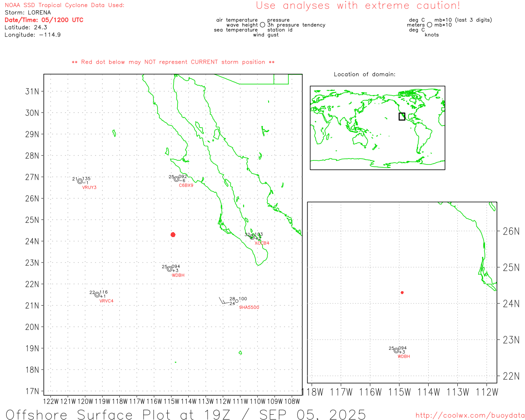Click the C6BX9 red station label
Screen dimensions: 525x420
coord(186,185)
